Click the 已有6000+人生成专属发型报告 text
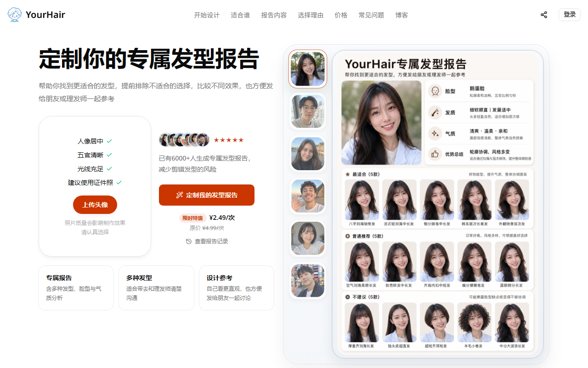Screen dimensions: 588x368 coord(205,158)
